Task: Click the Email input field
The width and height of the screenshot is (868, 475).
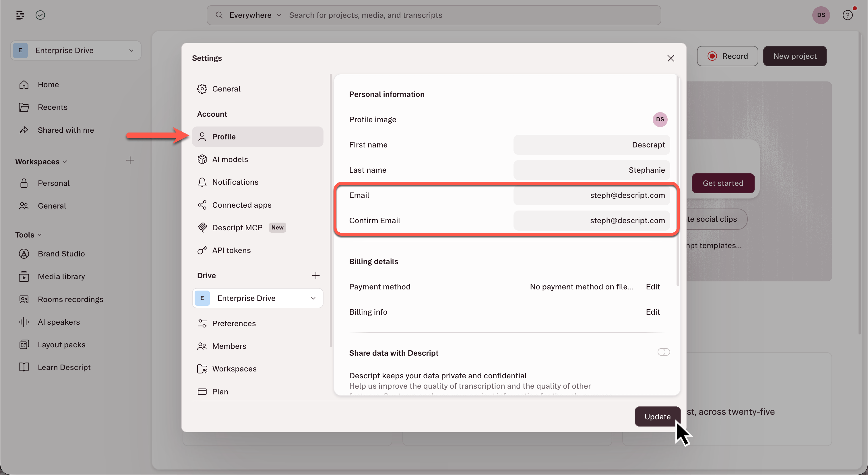Action: 591,195
